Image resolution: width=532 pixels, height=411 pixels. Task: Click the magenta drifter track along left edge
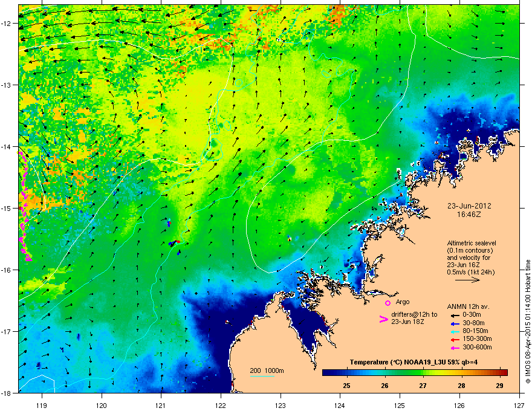coord(25,207)
